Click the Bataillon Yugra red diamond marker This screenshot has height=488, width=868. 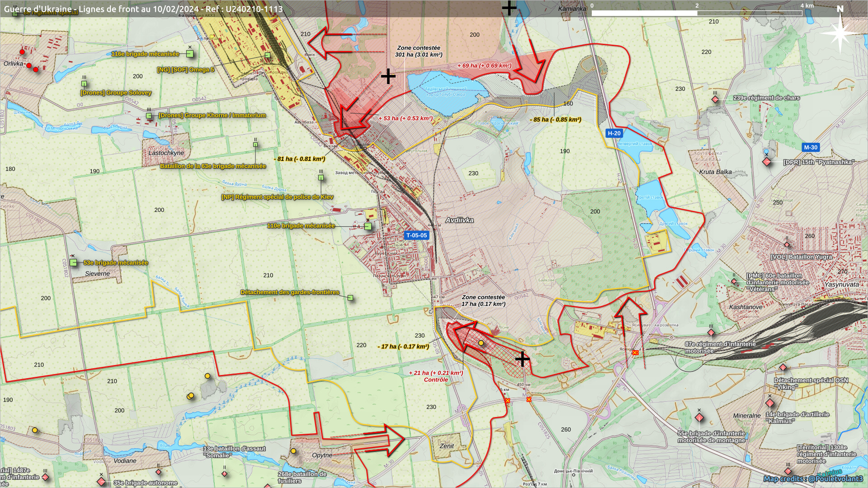click(x=787, y=245)
